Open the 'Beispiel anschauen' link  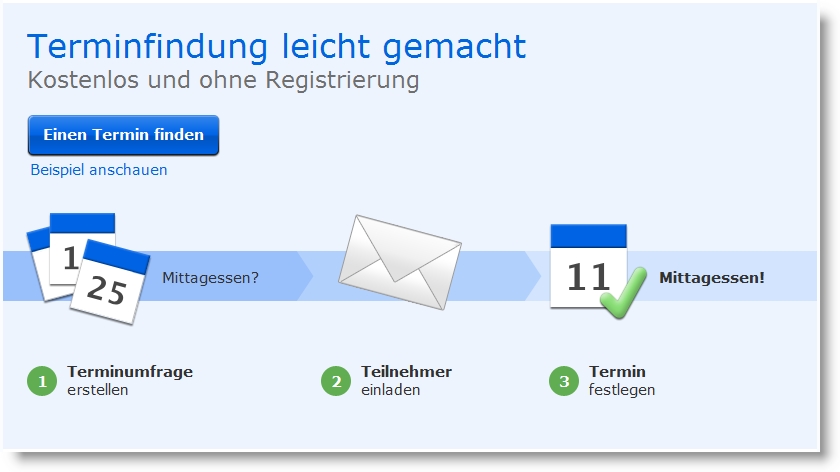pos(99,170)
